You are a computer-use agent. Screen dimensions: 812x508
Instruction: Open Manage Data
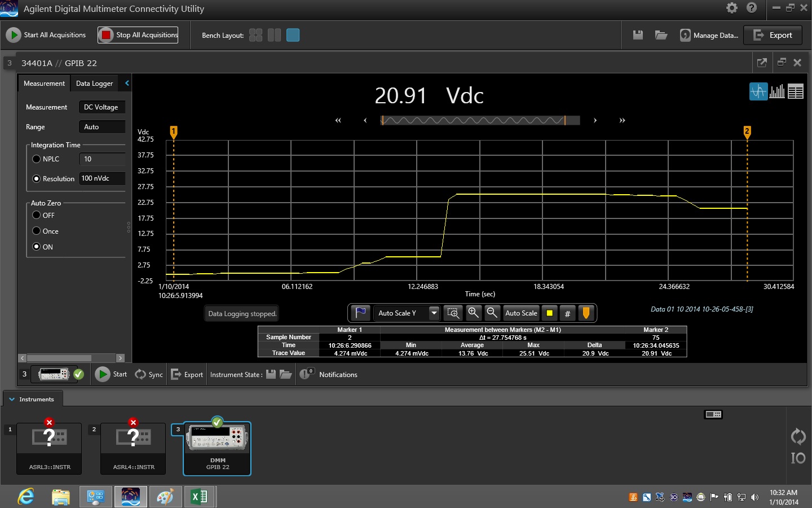pos(709,35)
